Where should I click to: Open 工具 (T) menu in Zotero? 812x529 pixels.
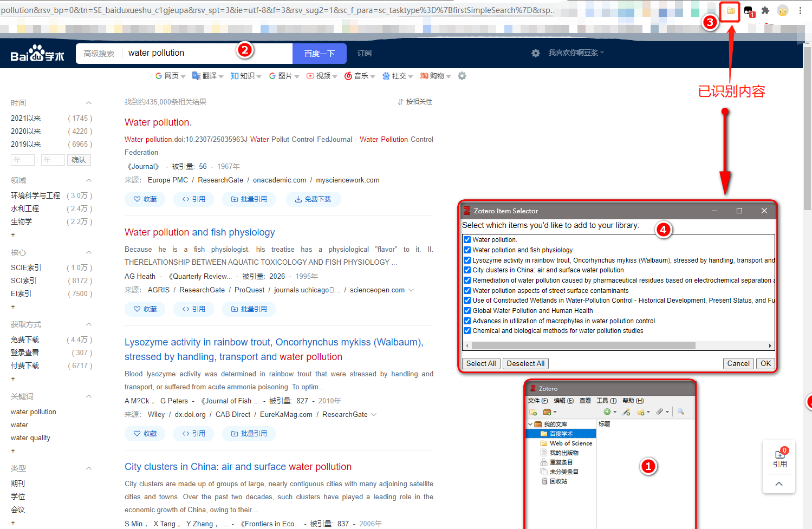point(607,401)
